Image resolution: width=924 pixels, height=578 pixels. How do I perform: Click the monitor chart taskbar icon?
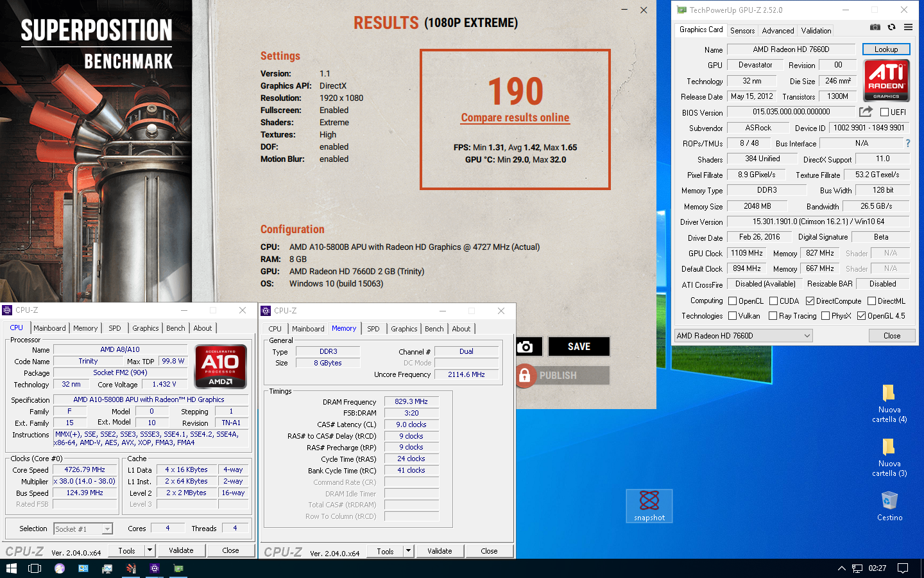[x=107, y=568]
